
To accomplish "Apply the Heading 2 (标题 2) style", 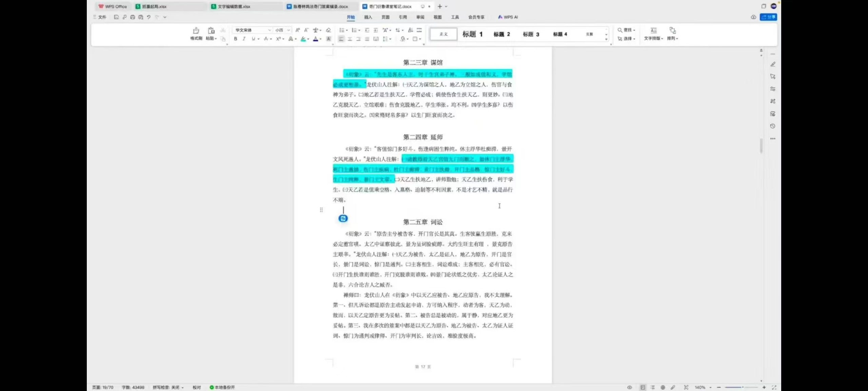I will pyautogui.click(x=501, y=34).
